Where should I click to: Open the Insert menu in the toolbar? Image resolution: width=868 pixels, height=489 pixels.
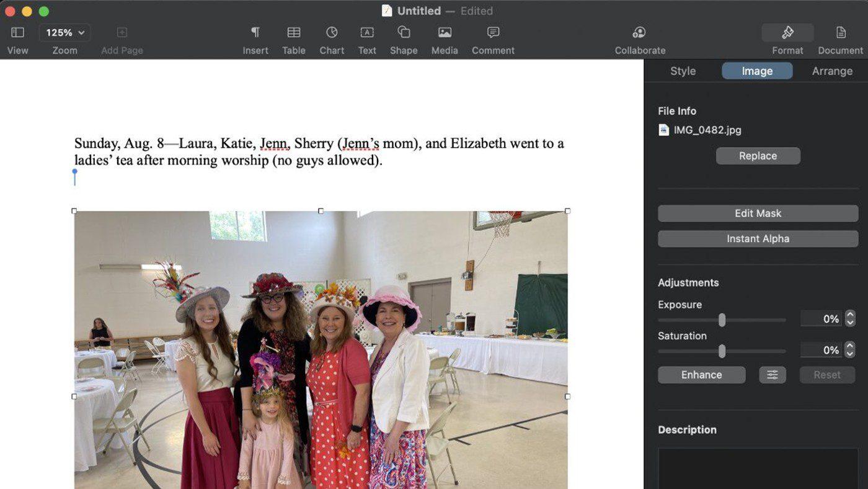click(255, 37)
